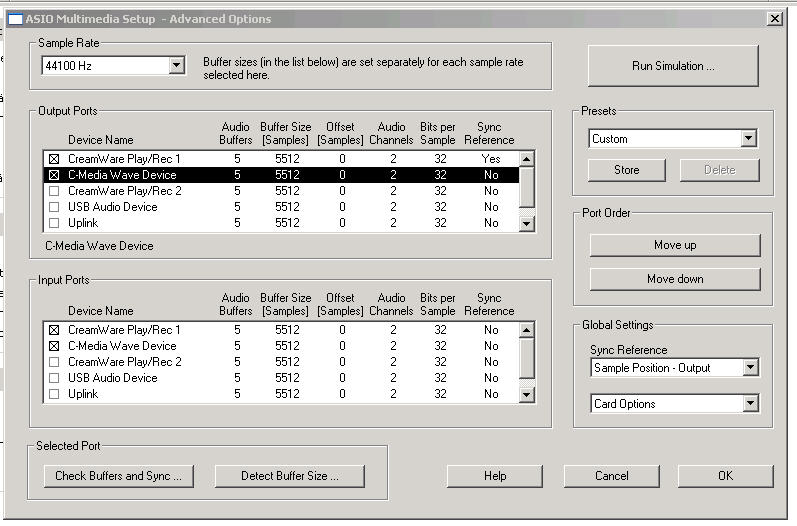797x526 pixels.
Task: Click the Input Ports scrollbar thumb
Action: (527, 358)
